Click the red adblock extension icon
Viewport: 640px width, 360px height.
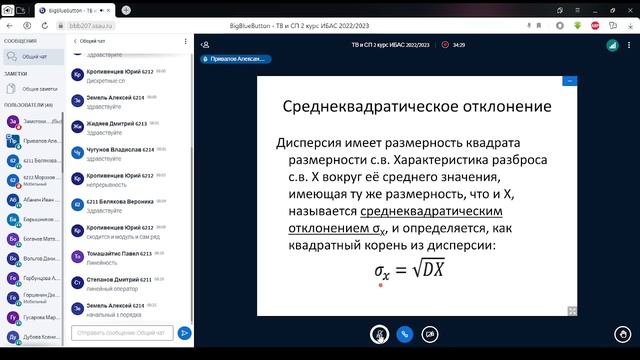click(595, 26)
